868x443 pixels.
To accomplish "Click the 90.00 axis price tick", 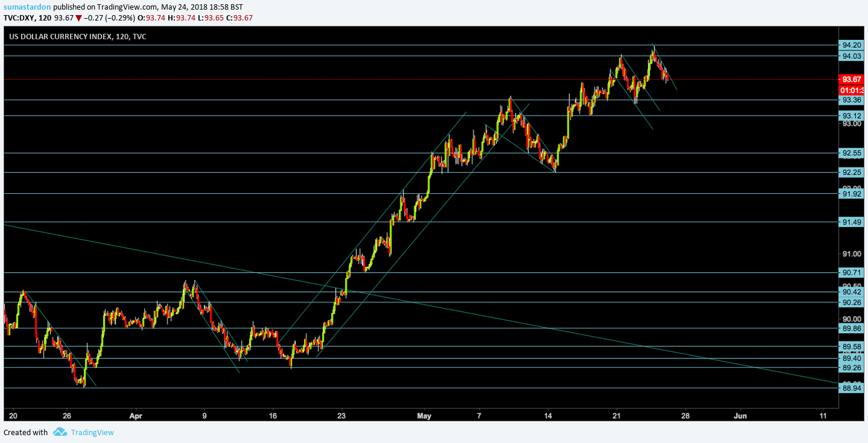I will [851, 319].
